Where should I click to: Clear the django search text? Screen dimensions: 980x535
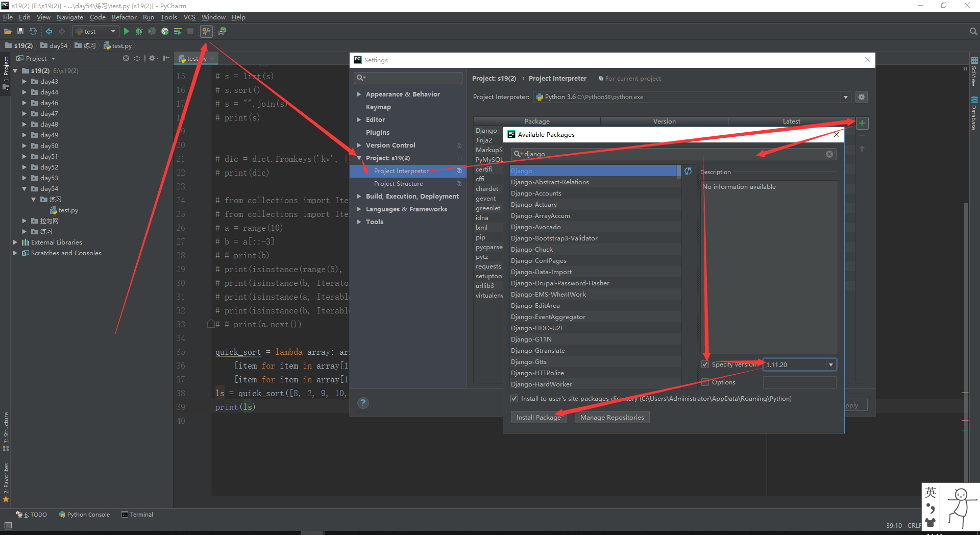pos(829,154)
